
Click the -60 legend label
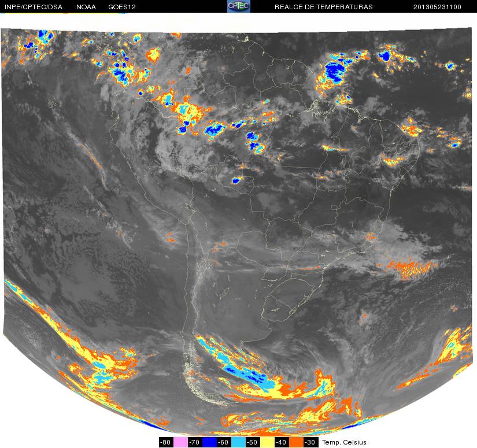[224, 442]
